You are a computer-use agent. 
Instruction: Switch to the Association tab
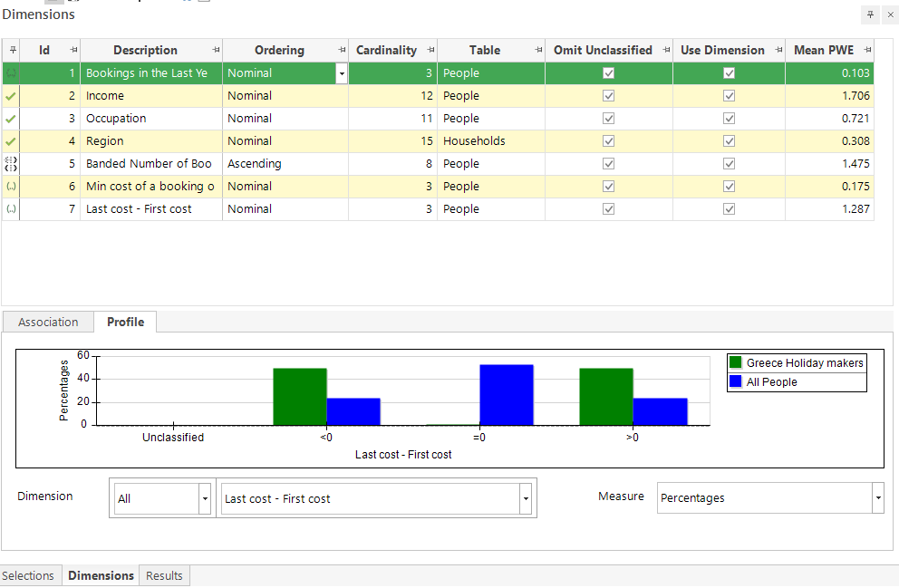(48, 322)
